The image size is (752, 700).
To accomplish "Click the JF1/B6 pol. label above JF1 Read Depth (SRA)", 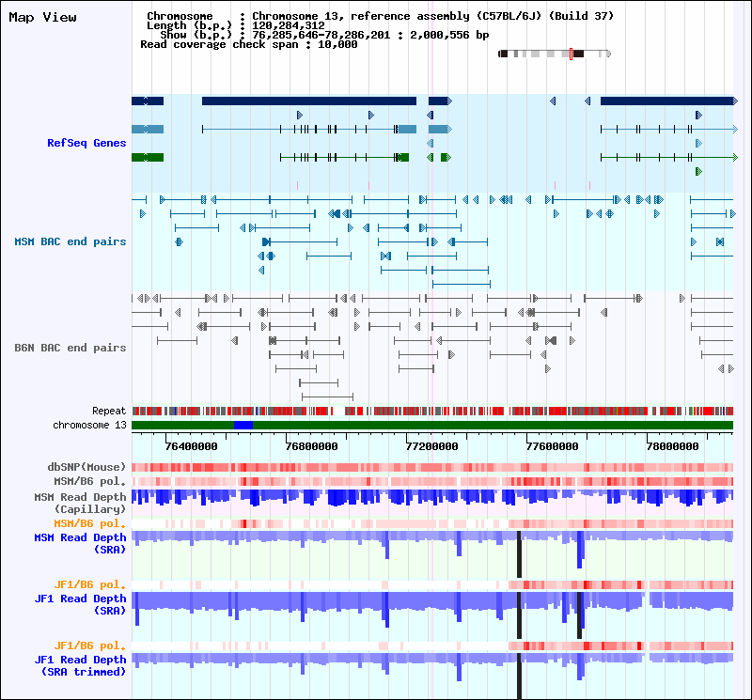I will (x=89, y=585).
